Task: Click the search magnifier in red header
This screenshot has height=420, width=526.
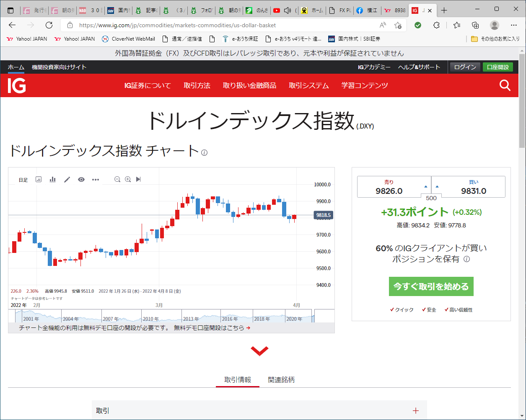Action: coord(505,86)
